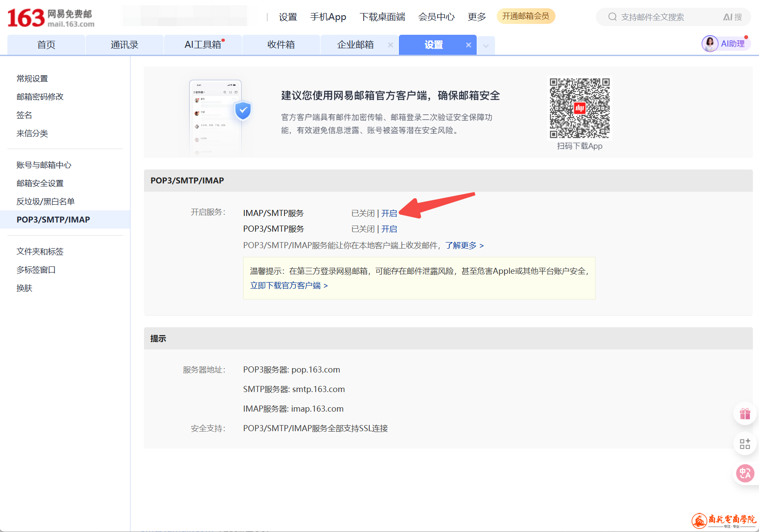
Task: Open 文件夹和标签 in the sidebar
Action: pyautogui.click(x=40, y=252)
